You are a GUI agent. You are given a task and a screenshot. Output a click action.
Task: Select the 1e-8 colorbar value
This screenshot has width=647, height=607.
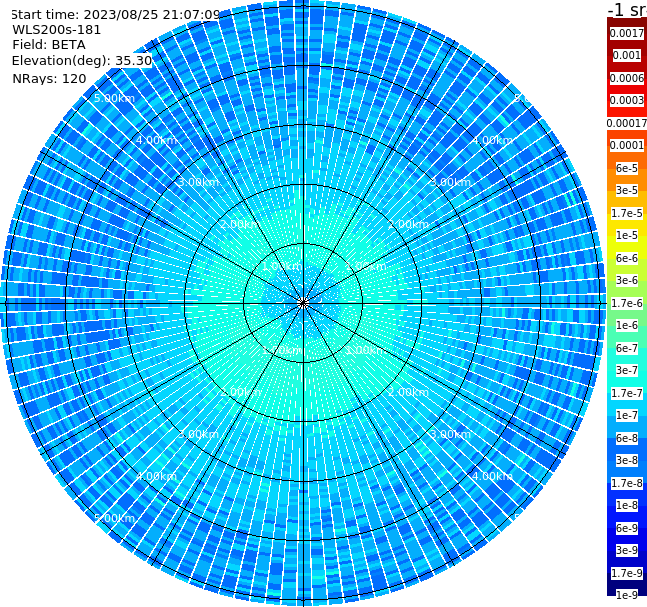[x=627, y=505]
